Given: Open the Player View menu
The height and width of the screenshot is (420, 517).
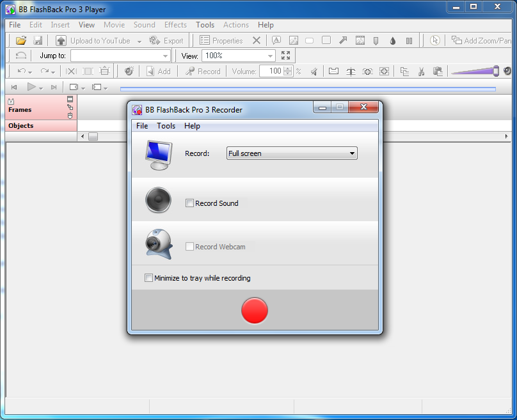Looking at the screenshot, I should pyautogui.click(x=87, y=25).
